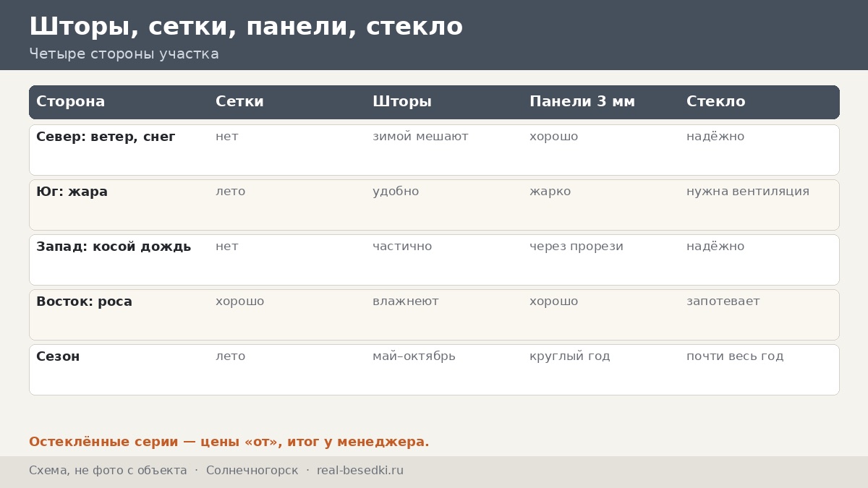Click the cell "почти весь год"
This screenshot has height=488, width=868.
point(735,356)
